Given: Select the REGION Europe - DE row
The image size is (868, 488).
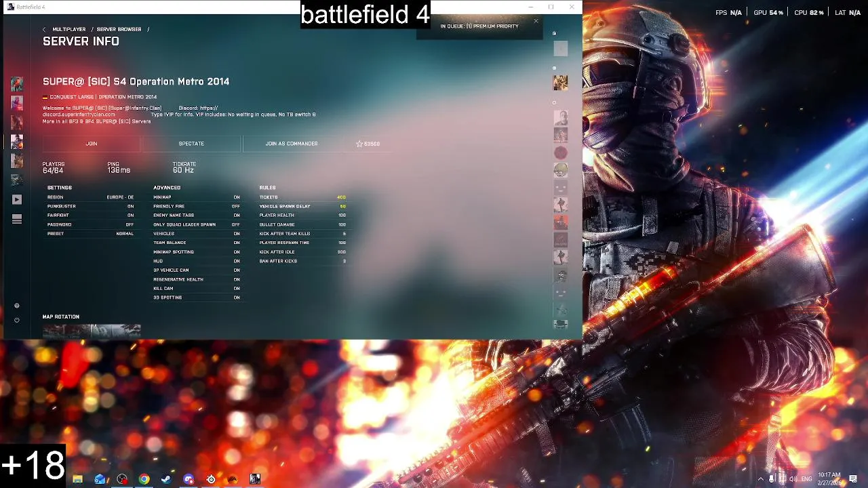Looking at the screenshot, I should click(91, 197).
